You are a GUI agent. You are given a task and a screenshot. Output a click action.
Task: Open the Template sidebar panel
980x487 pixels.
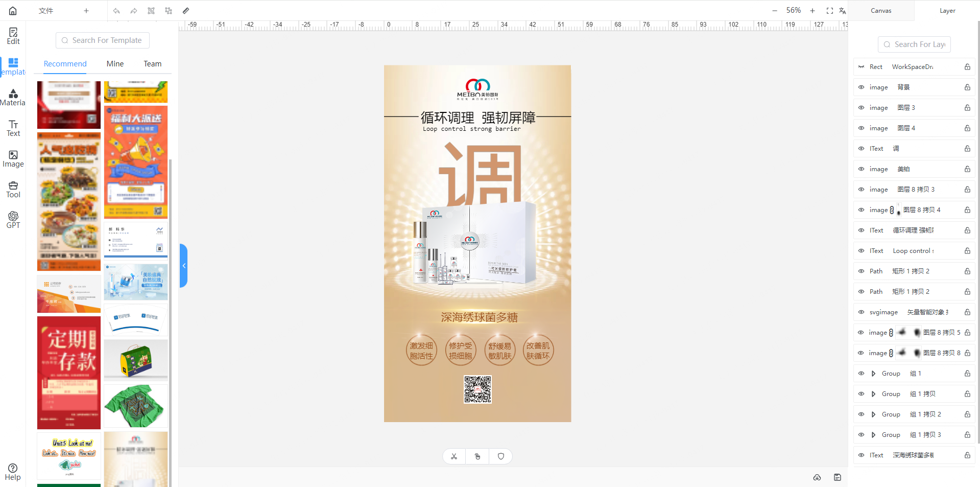point(13,67)
